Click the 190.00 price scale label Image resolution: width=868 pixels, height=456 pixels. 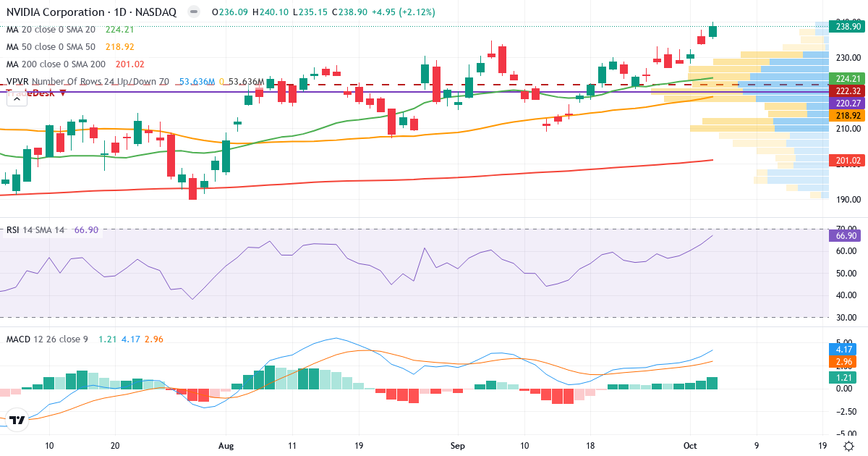[847, 199]
